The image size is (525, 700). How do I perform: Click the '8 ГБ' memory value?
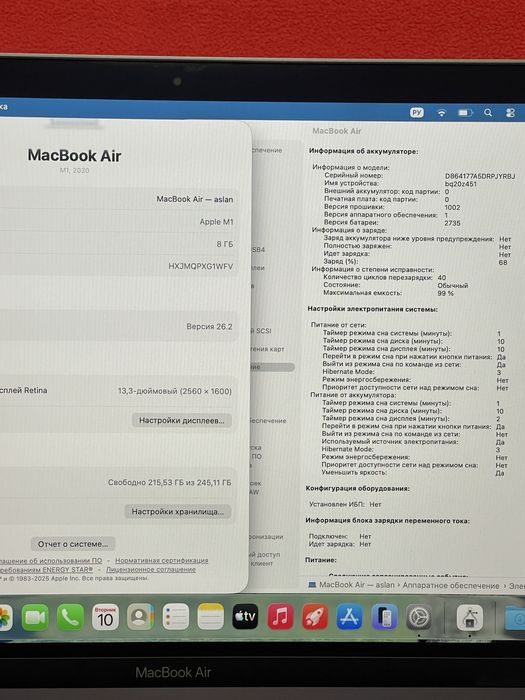click(225, 244)
